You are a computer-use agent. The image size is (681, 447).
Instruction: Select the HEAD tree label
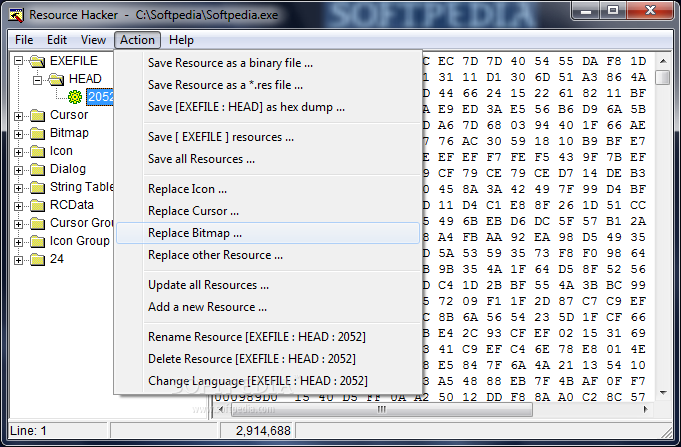click(85, 79)
